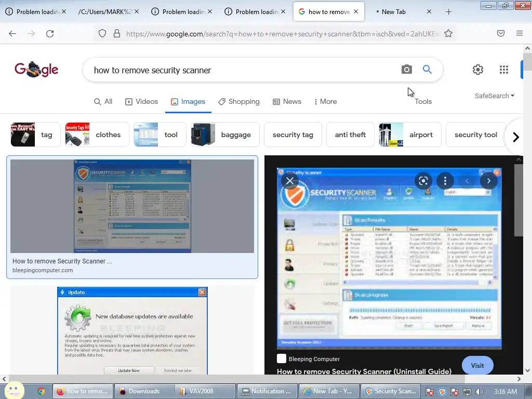Viewport: 532px width, 399px height.
Task: Go back with the browser back arrow
Action: 12,34
